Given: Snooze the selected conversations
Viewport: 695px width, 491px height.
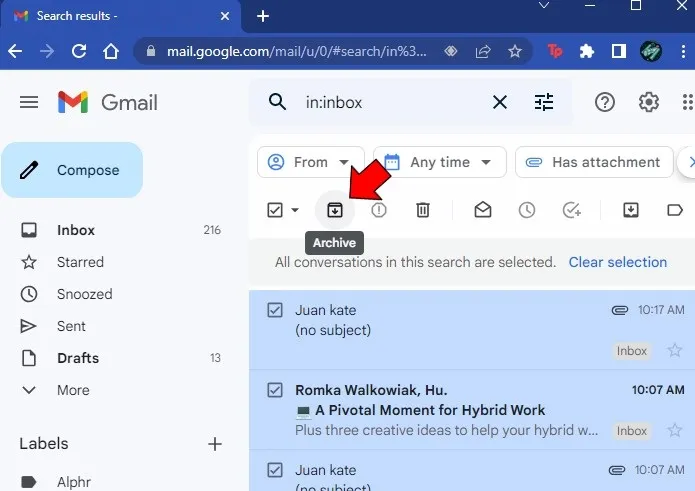Looking at the screenshot, I should click(x=527, y=210).
